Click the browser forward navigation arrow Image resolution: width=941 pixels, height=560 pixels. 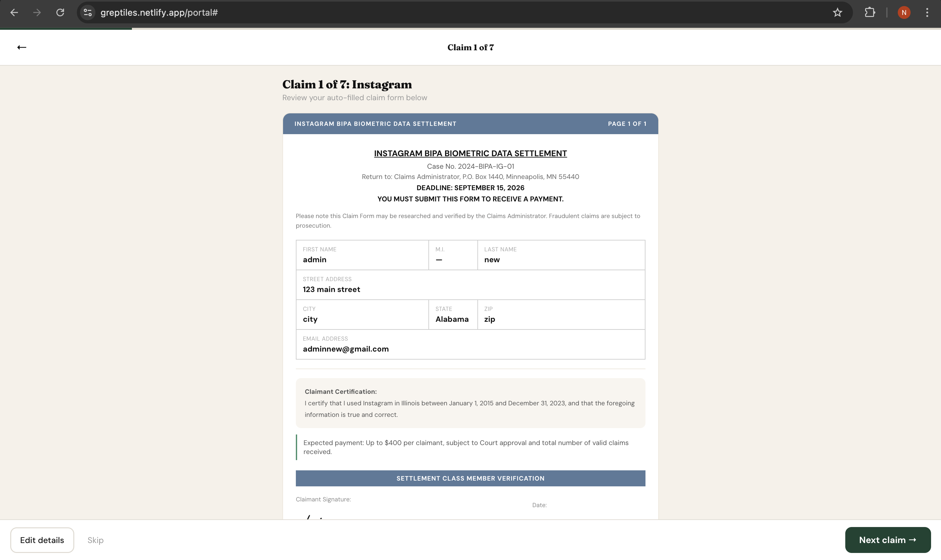pos(37,12)
